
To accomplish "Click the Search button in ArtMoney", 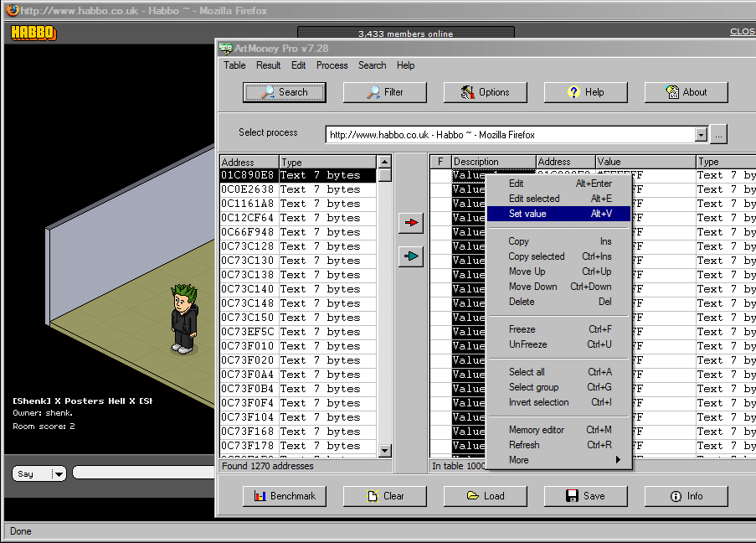I will [x=285, y=92].
